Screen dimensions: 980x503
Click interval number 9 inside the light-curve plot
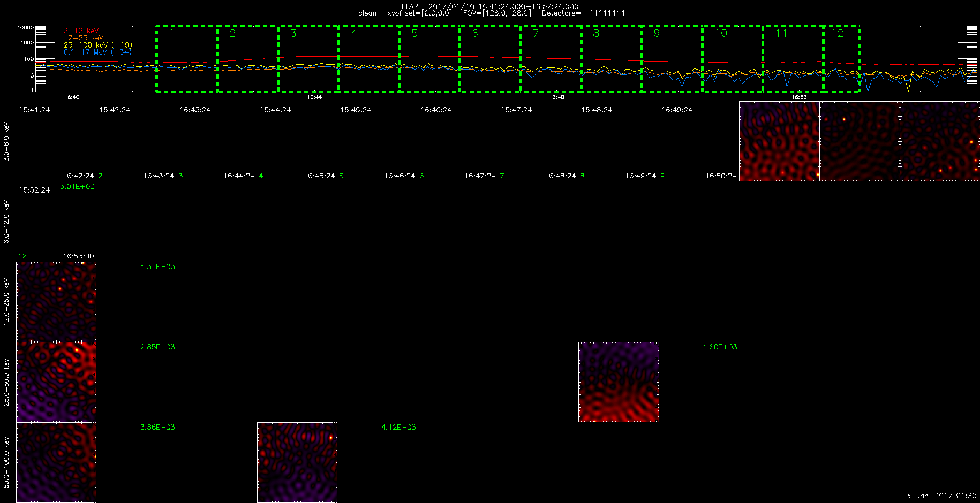click(657, 33)
